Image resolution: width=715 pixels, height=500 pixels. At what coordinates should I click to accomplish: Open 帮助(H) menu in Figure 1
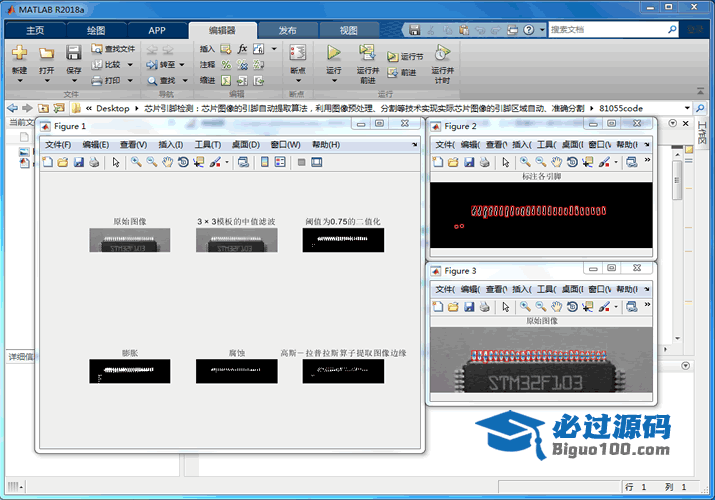pyautogui.click(x=326, y=144)
